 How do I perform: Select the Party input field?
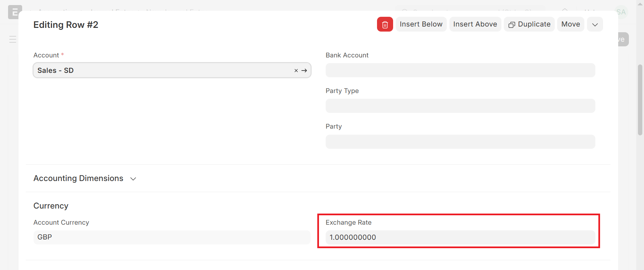pos(460,142)
